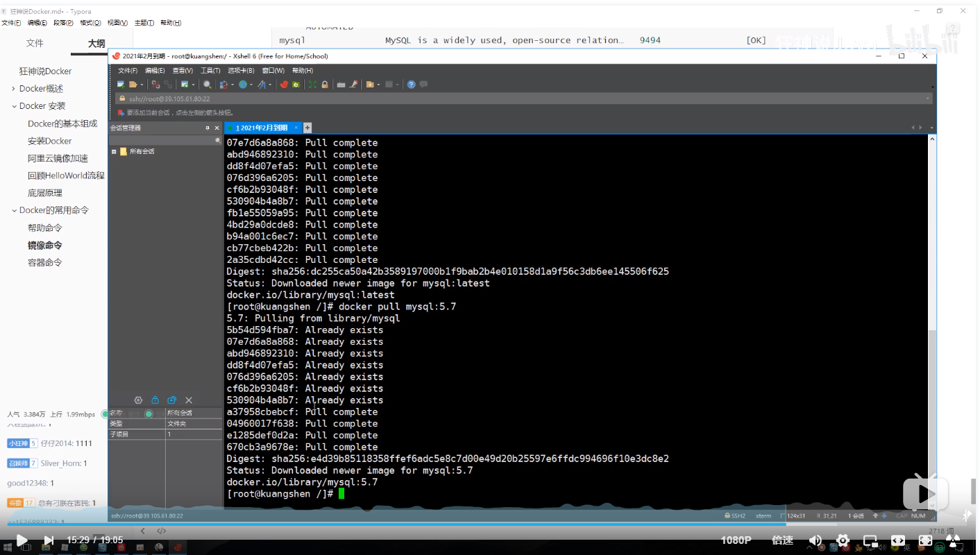Open the Xshell 工具(T) menu
This screenshot has width=980, height=555.
pos(210,70)
